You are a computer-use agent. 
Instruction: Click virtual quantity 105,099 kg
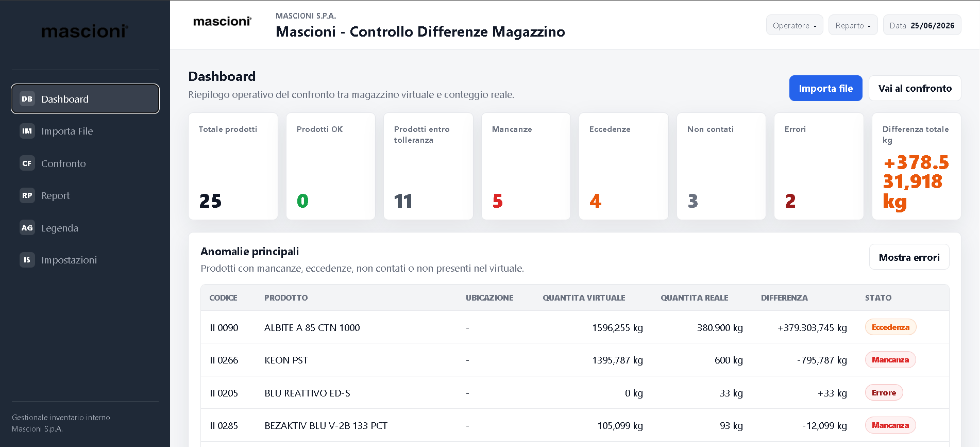pyautogui.click(x=620, y=425)
